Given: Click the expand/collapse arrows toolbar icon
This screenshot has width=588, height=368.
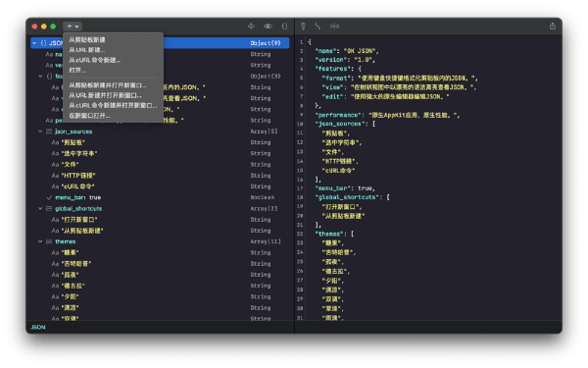Looking at the screenshot, I should pyautogui.click(x=251, y=26).
